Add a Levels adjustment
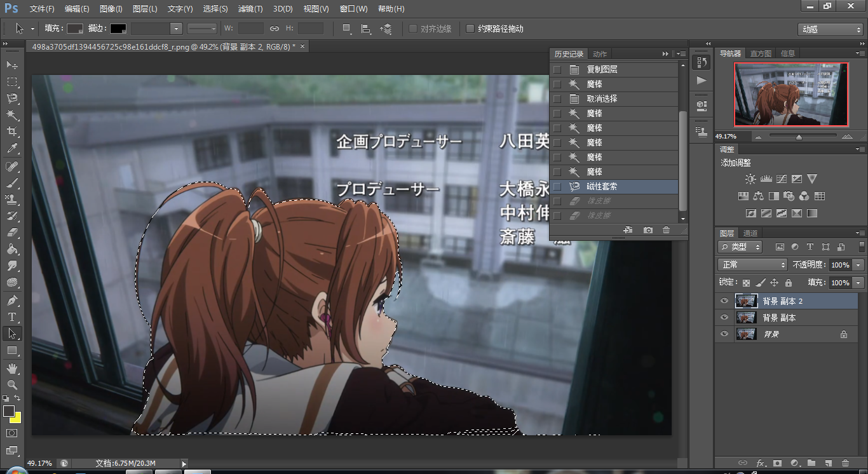The height and width of the screenshot is (474, 868). coord(766,179)
